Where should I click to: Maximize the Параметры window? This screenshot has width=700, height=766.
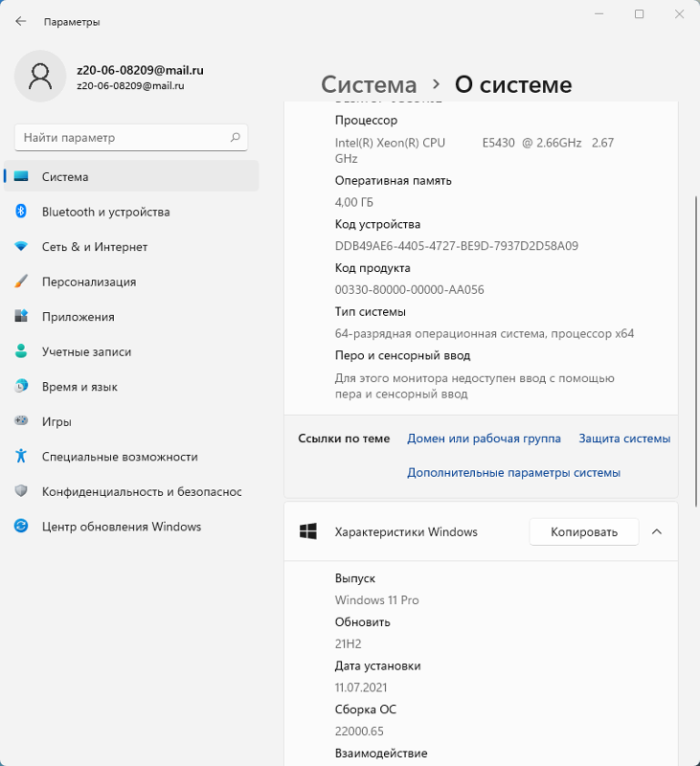pyautogui.click(x=639, y=14)
